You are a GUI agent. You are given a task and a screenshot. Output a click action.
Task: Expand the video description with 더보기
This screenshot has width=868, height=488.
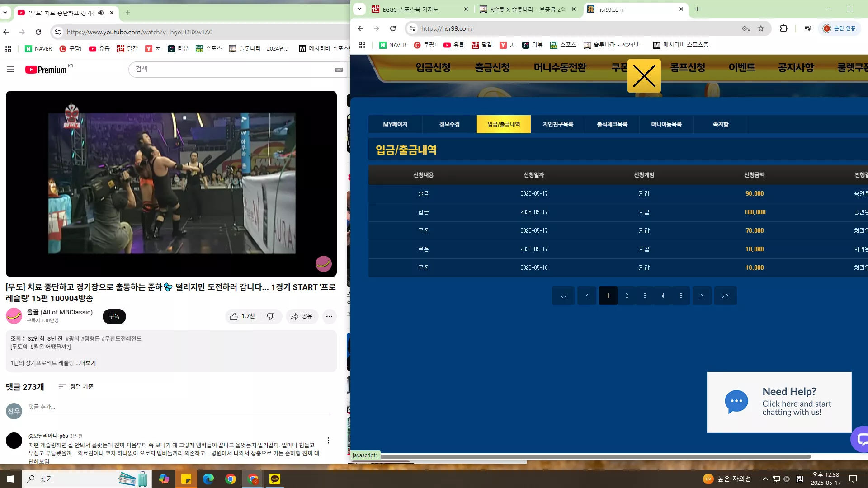tap(86, 363)
